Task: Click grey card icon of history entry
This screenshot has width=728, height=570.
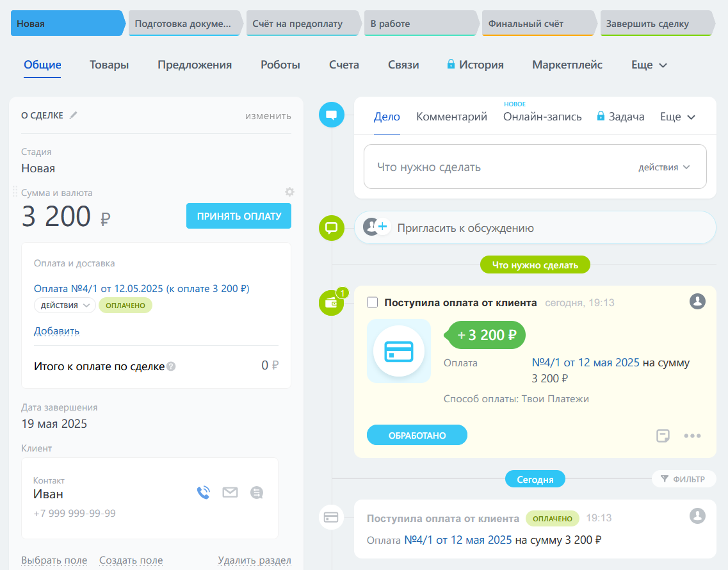Action: point(331,517)
